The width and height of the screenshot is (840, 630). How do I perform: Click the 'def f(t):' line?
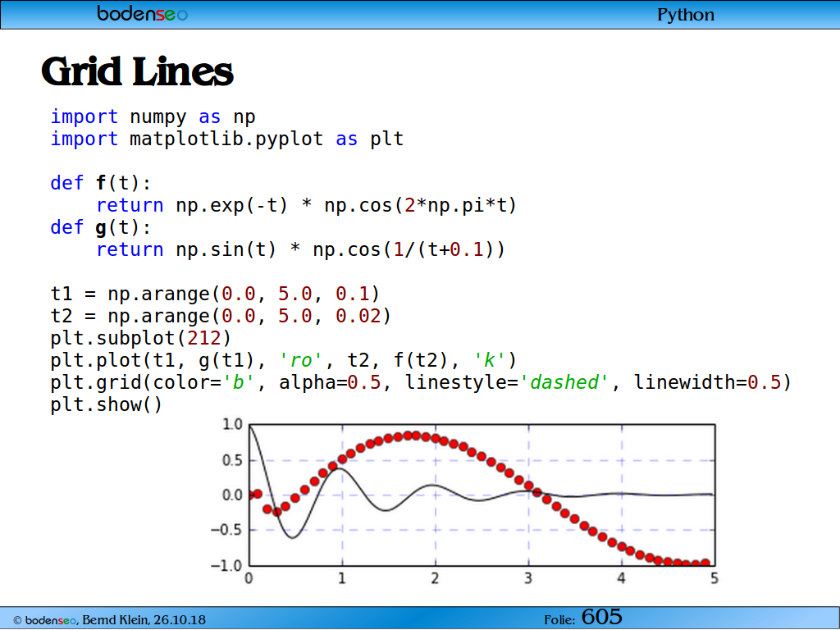(x=101, y=183)
